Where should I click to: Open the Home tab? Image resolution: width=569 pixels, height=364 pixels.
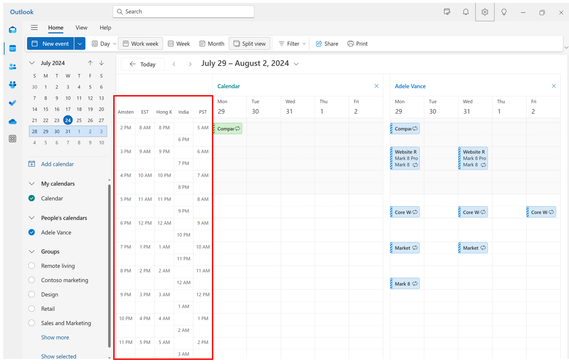pos(56,28)
